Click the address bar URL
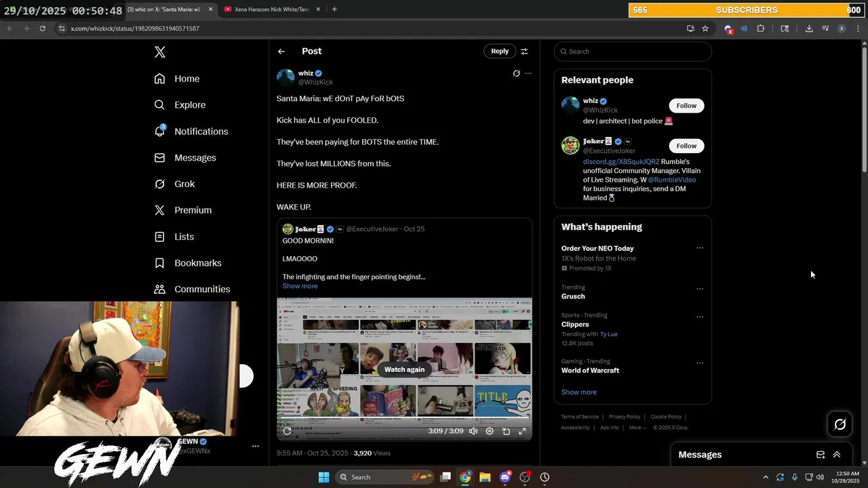This screenshot has width=868, height=488. 135,28
